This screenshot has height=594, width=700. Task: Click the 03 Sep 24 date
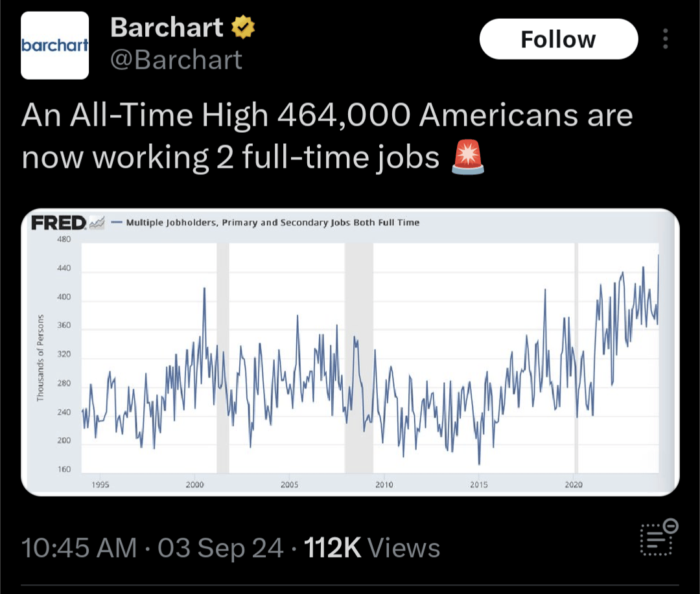click(220, 547)
